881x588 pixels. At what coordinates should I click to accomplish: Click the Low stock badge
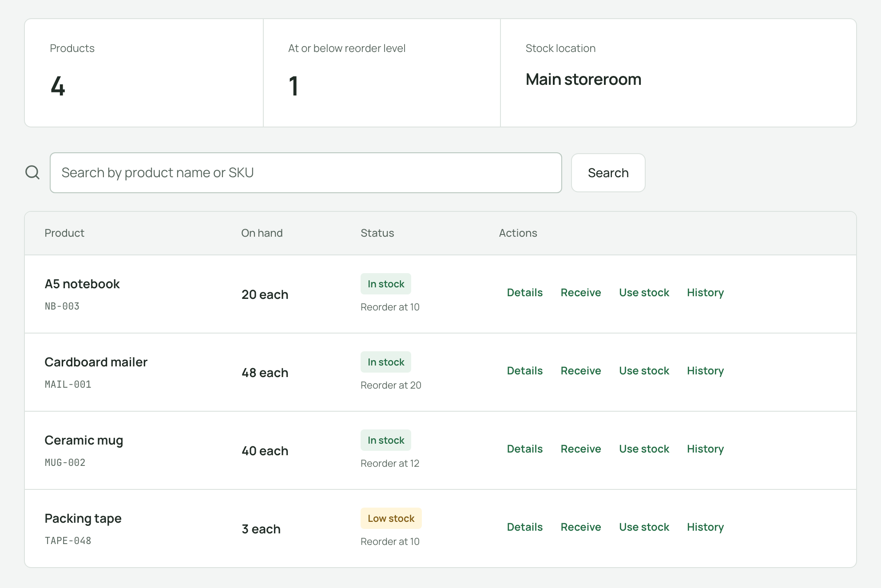pyautogui.click(x=391, y=518)
